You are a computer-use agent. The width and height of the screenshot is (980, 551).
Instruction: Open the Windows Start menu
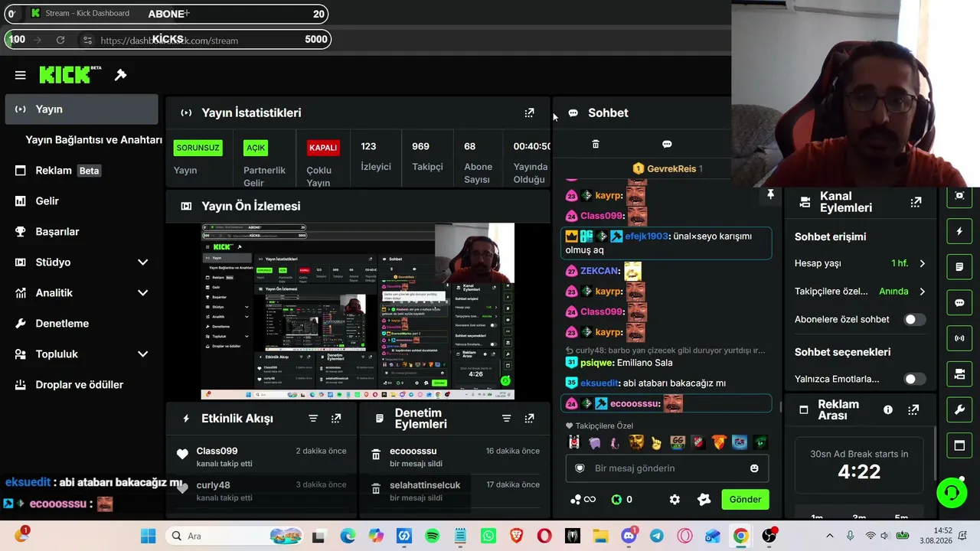tap(149, 536)
